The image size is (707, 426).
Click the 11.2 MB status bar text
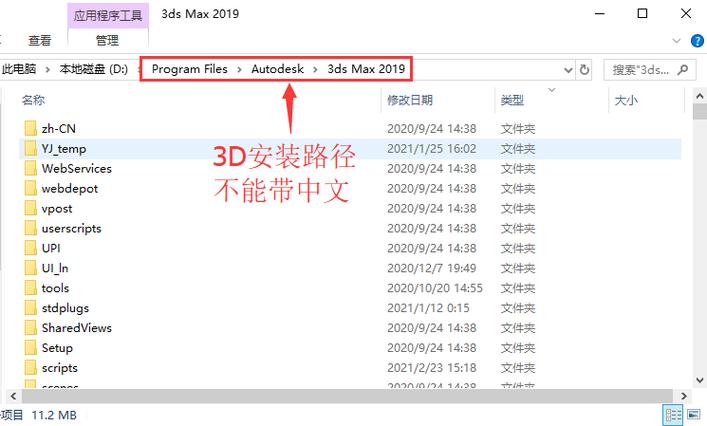[x=54, y=415]
